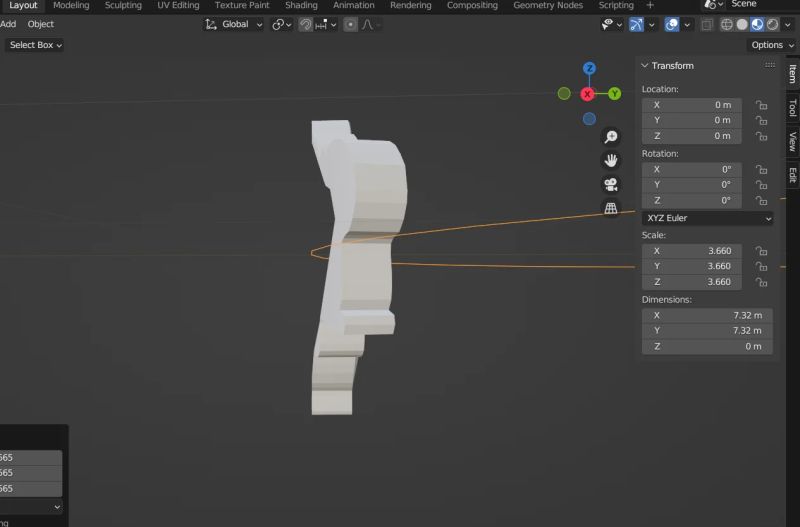Open the pivot point dropdown
The height and width of the screenshot is (527, 800).
282,24
